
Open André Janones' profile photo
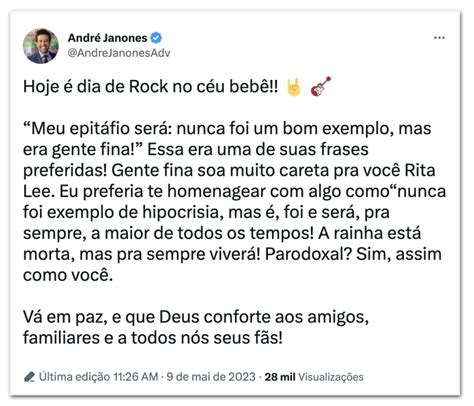pyautogui.click(x=41, y=46)
